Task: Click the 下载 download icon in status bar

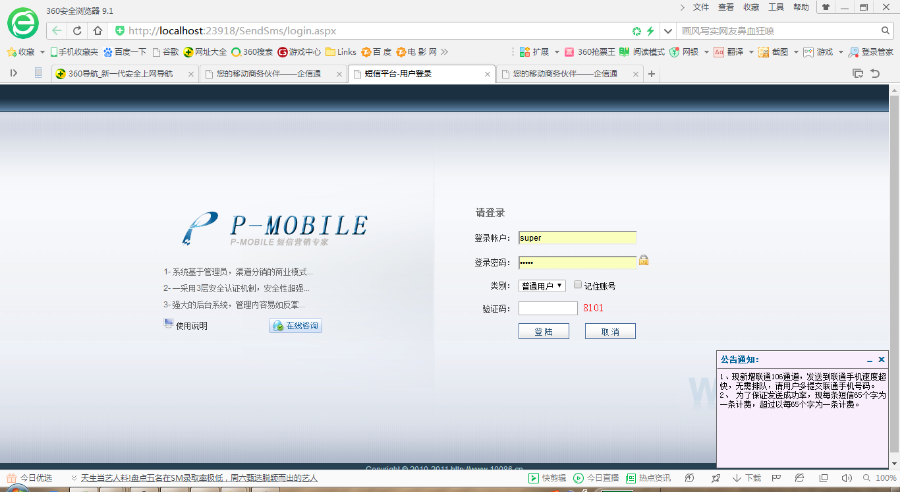Action: [747, 478]
